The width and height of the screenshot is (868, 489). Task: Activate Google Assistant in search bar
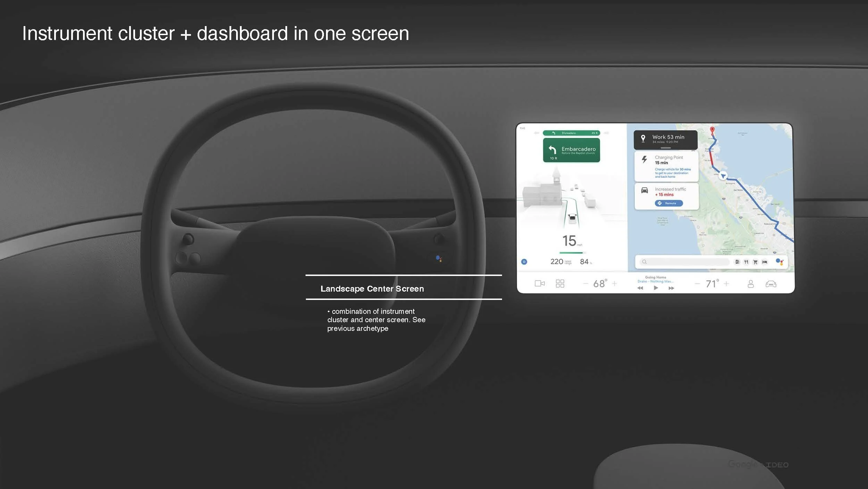(x=779, y=262)
